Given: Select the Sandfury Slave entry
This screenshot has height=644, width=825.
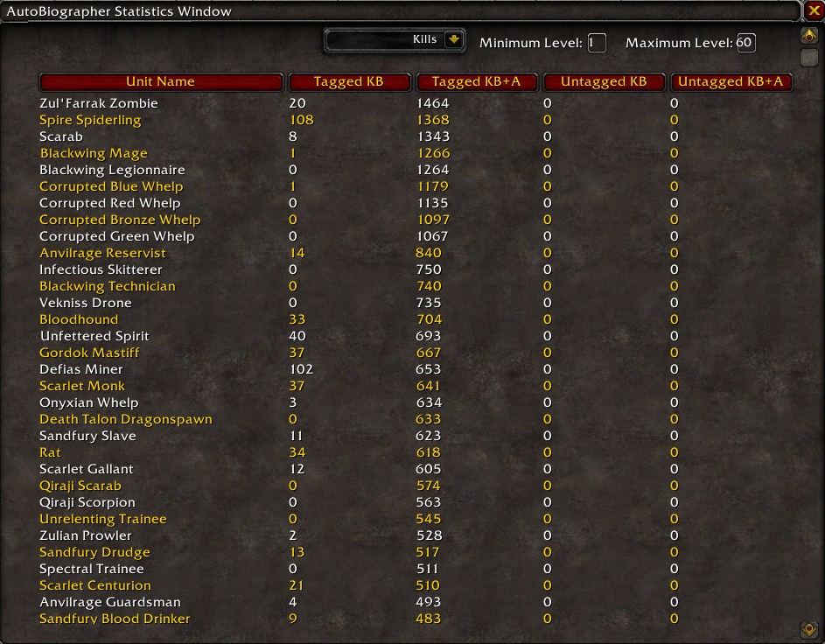Looking at the screenshot, I should tap(87, 436).
